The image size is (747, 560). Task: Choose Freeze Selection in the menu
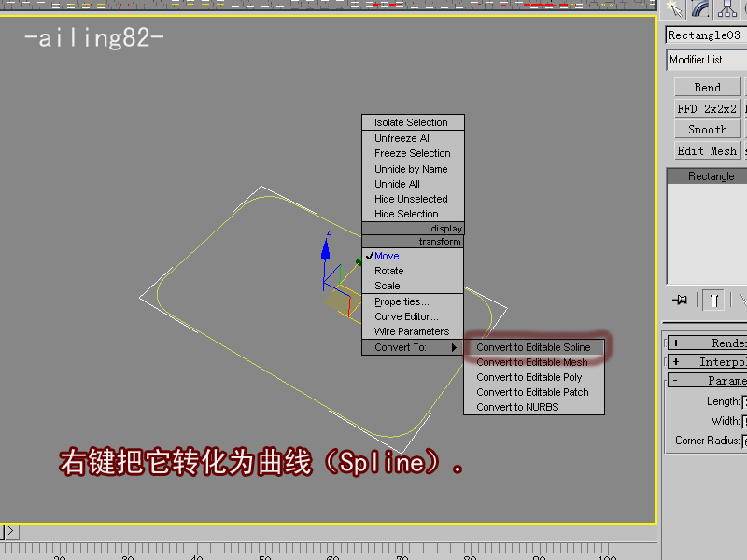click(x=413, y=153)
